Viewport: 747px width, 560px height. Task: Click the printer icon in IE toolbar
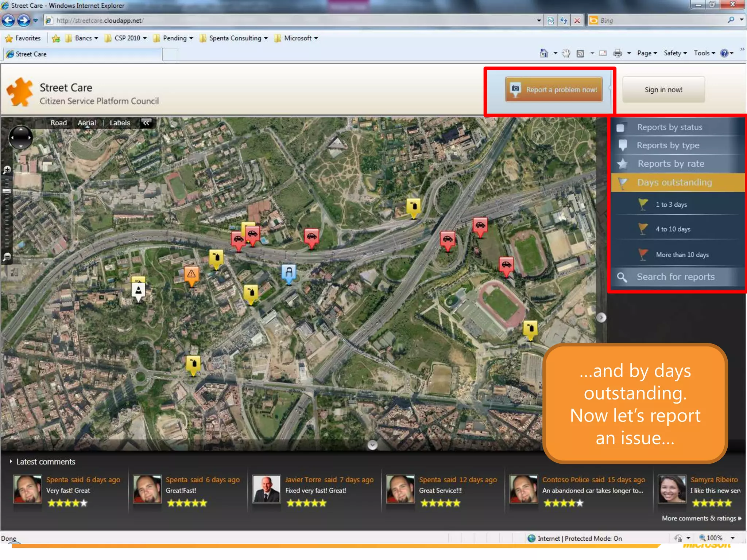pyautogui.click(x=617, y=53)
